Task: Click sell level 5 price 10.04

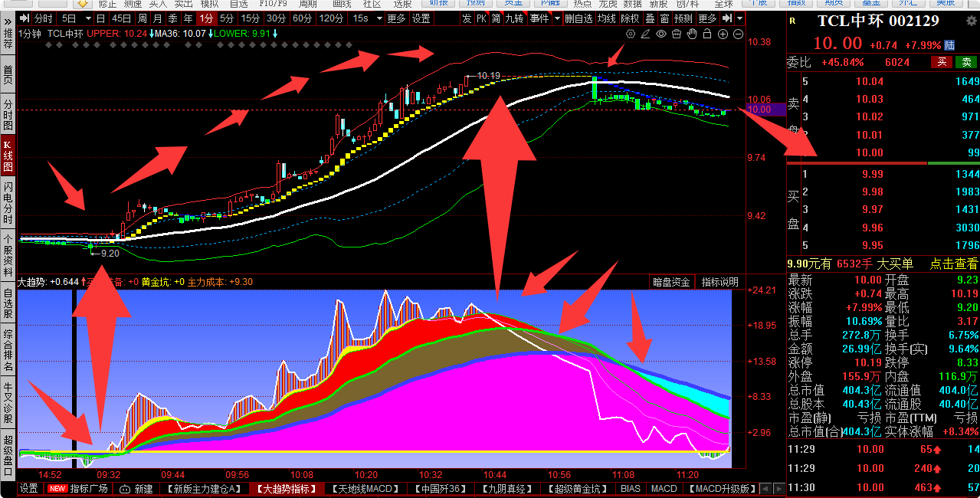Action: click(870, 81)
